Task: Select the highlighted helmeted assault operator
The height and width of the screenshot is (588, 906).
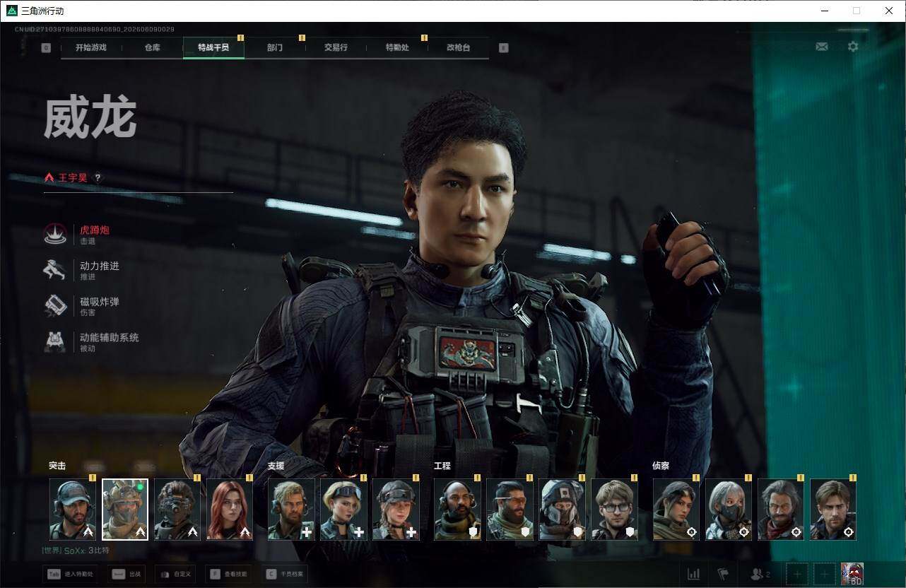Action: (x=125, y=510)
